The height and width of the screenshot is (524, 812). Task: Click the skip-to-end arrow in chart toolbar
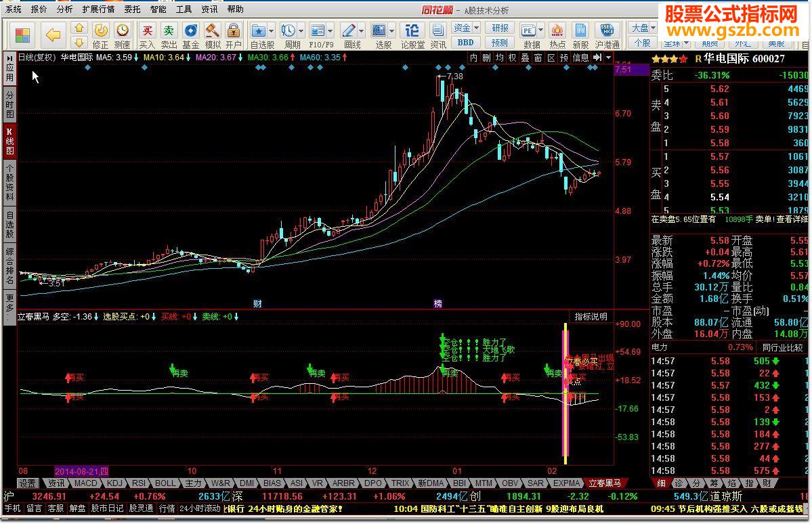[597, 58]
